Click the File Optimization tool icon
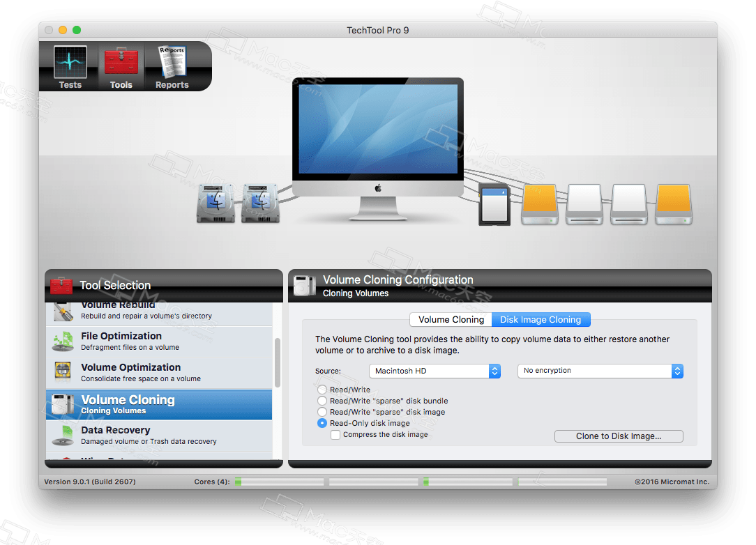Viewport: 756px width, 545px height. [x=63, y=341]
